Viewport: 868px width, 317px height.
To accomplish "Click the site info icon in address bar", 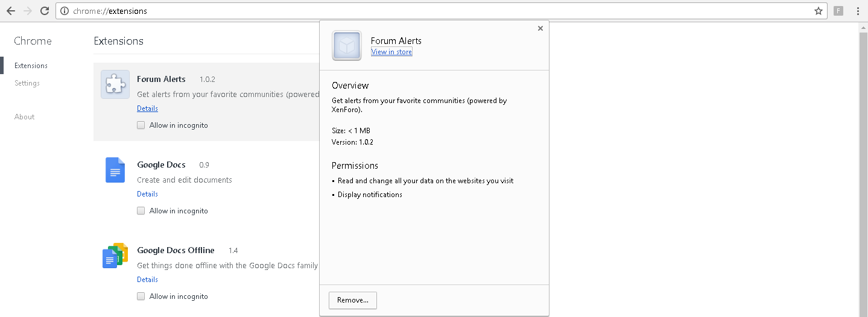I will (65, 11).
